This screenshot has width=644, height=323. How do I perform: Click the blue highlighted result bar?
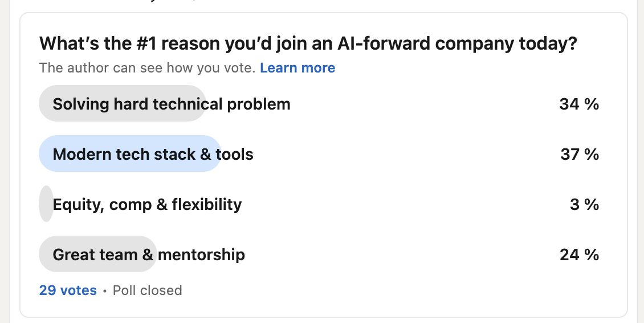(x=130, y=154)
